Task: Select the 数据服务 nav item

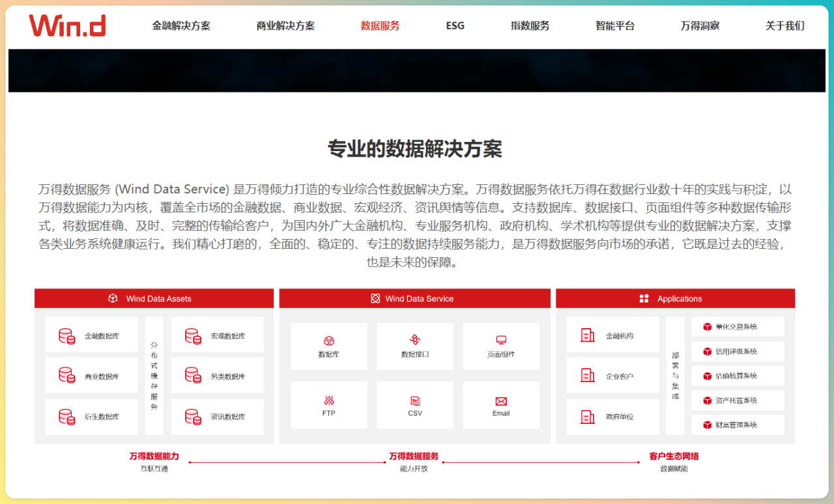Action: point(381,26)
